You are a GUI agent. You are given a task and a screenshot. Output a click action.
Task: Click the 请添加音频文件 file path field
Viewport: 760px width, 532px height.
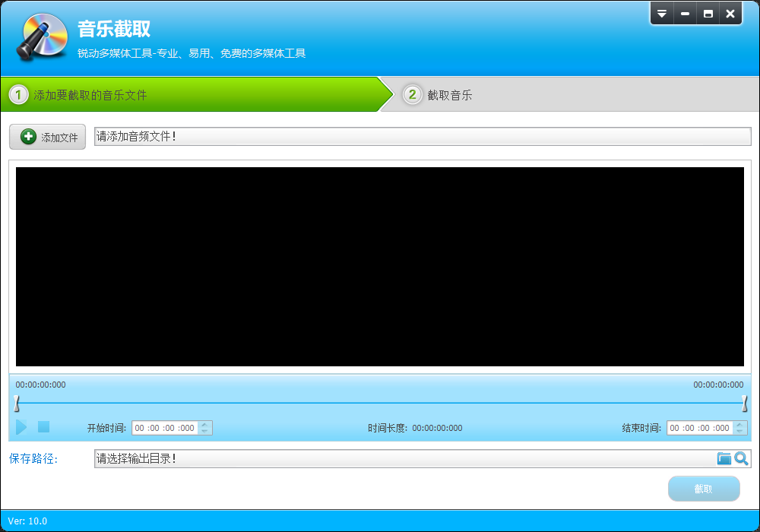pyautogui.click(x=422, y=136)
